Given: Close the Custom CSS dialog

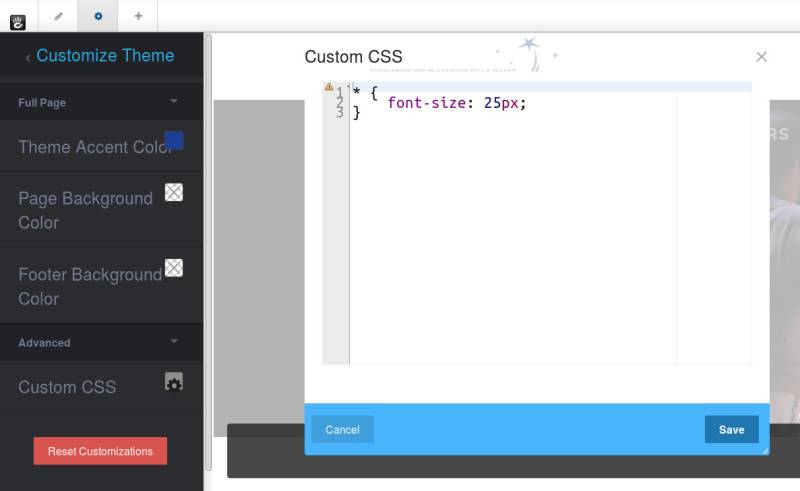Looking at the screenshot, I should pyautogui.click(x=761, y=57).
